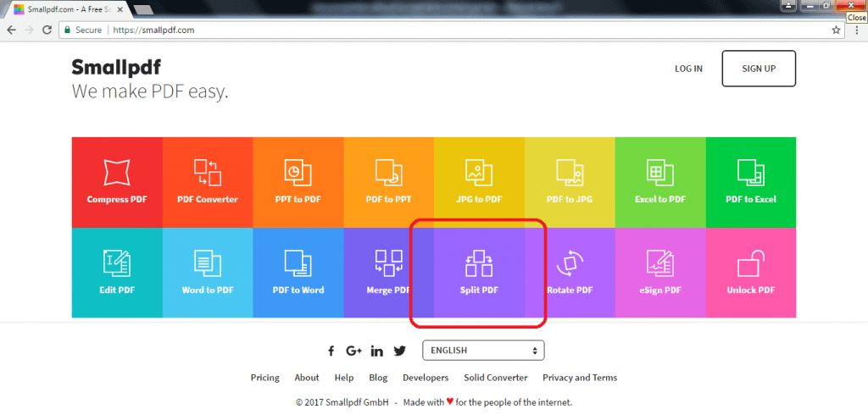Go to Privacy and Terms page
The width and height of the screenshot is (868, 420).
click(580, 378)
